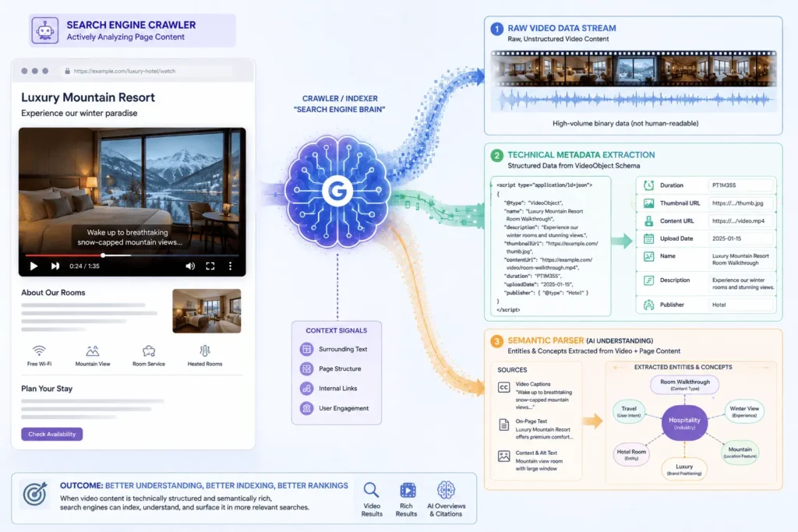The height and width of the screenshot is (532, 798).
Task: Click the Technical Metadata Extraction heading
Action: (581, 155)
